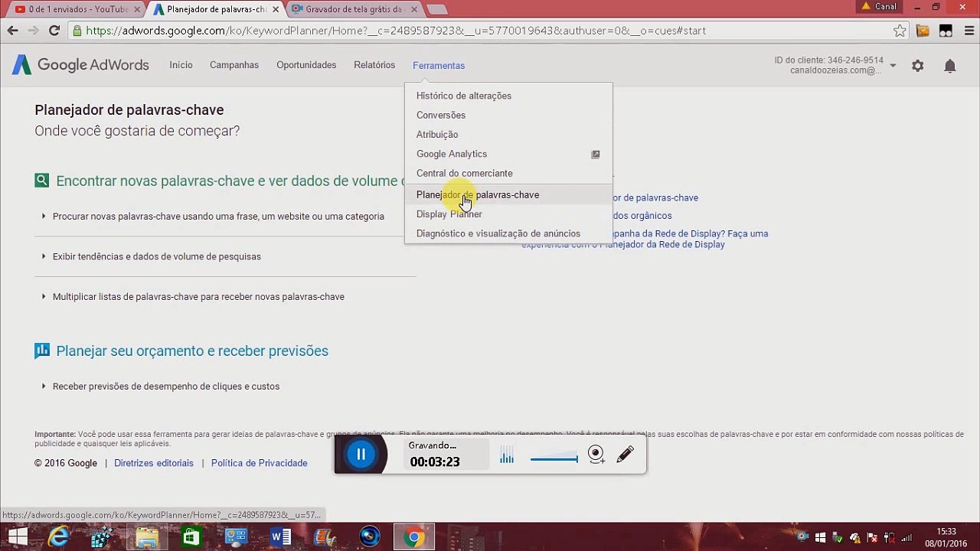Select 'Central do comerciante' menu entry
This screenshot has height=551, width=980.
coord(508,173)
